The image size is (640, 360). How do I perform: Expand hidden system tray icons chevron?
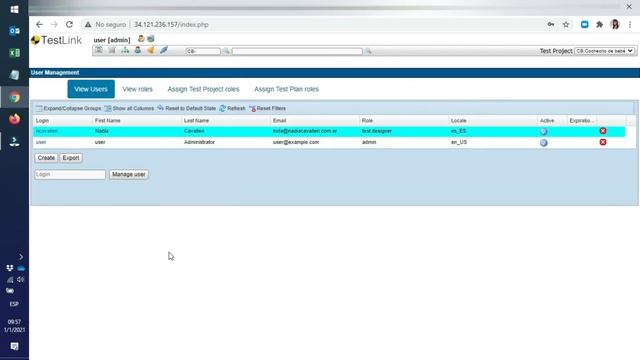tap(21, 257)
